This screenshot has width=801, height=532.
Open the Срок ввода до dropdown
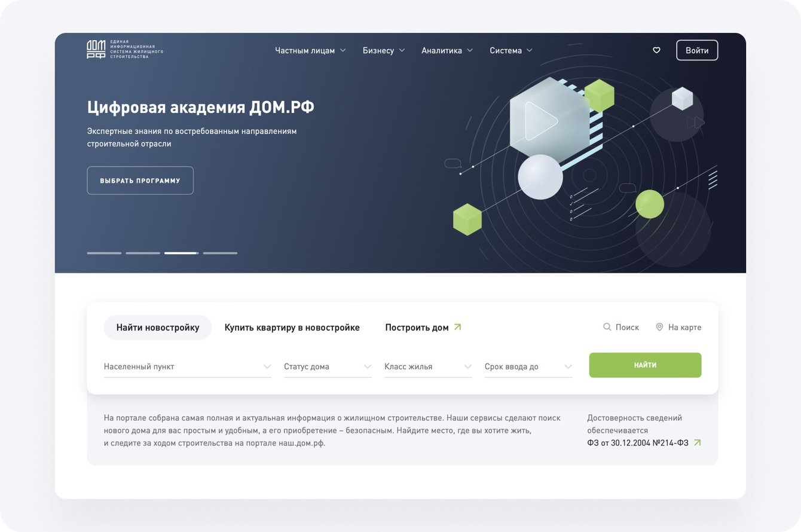(528, 367)
